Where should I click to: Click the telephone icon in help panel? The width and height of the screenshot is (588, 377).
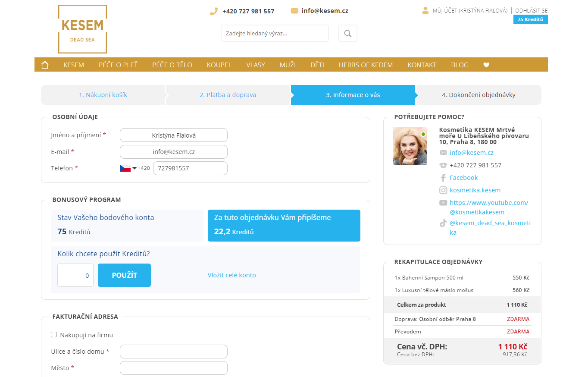(443, 165)
